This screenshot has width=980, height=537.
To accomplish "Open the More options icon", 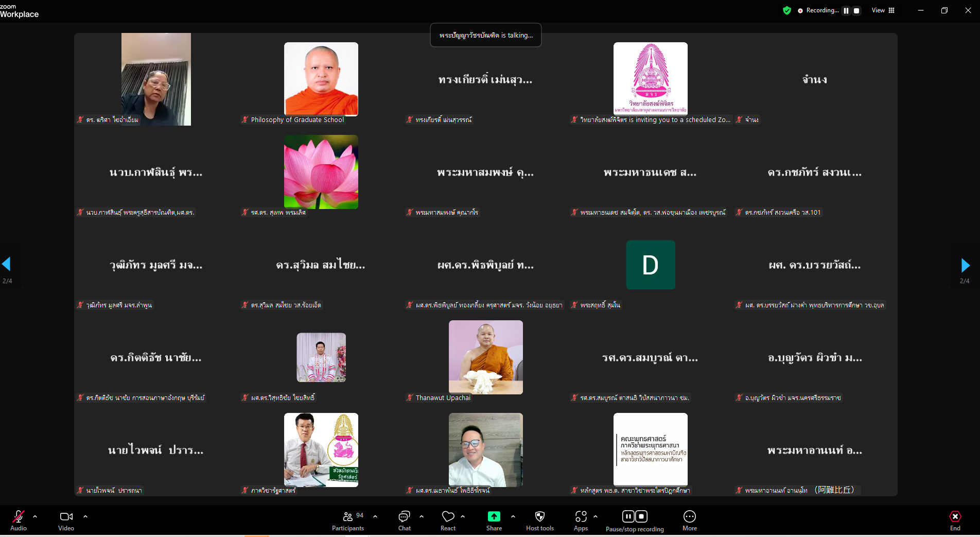I will (689, 517).
